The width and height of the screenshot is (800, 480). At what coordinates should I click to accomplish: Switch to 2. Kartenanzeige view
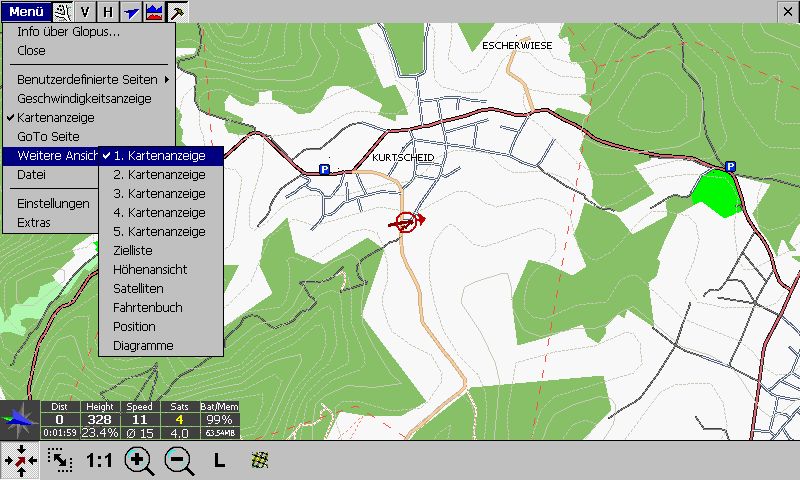click(159, 175)
